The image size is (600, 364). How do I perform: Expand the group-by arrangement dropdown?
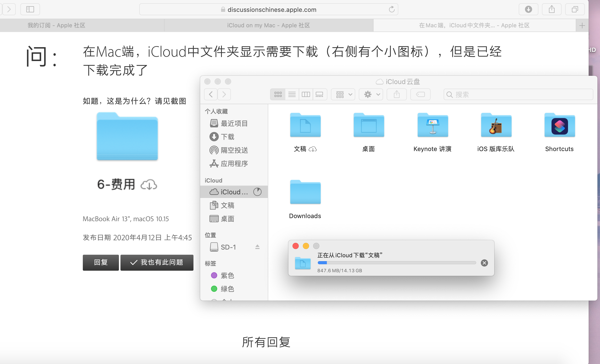(343, 94)
